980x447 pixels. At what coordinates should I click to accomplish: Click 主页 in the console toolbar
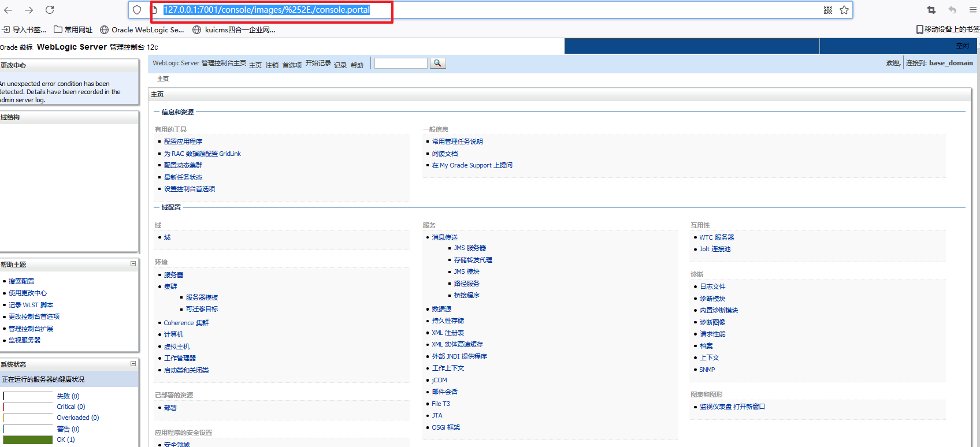[255, 65]
